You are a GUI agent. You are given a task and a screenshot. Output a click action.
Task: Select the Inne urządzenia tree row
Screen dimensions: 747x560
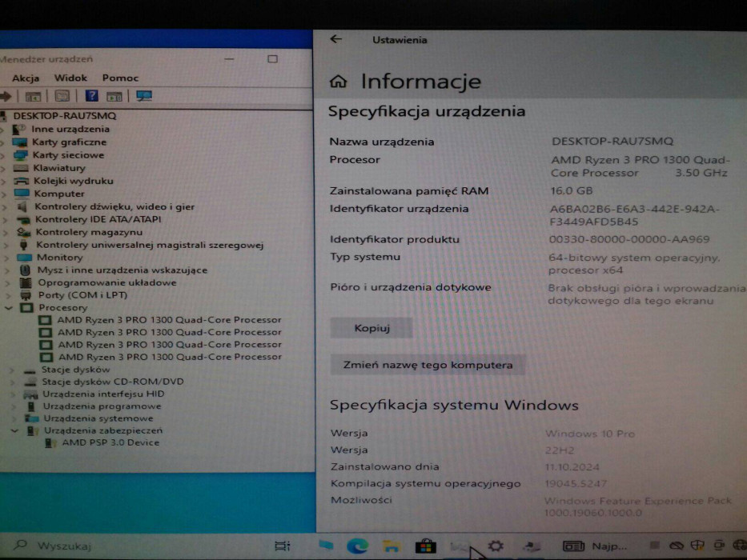(70, 129)
